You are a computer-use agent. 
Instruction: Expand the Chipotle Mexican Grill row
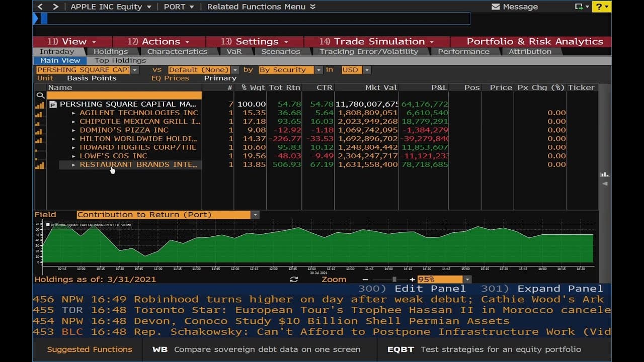tap(73, 122)
